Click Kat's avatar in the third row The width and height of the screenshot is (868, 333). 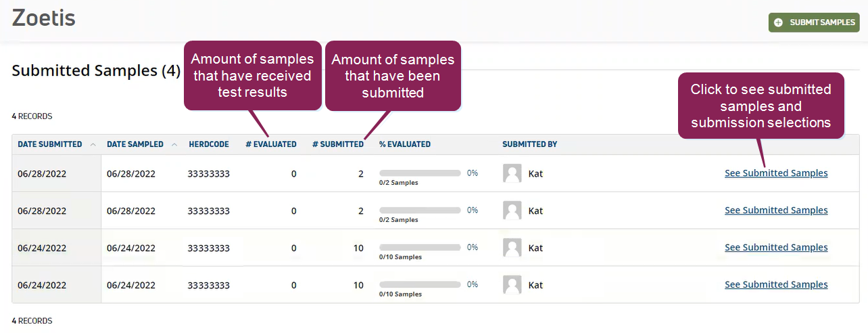point(512,248)
